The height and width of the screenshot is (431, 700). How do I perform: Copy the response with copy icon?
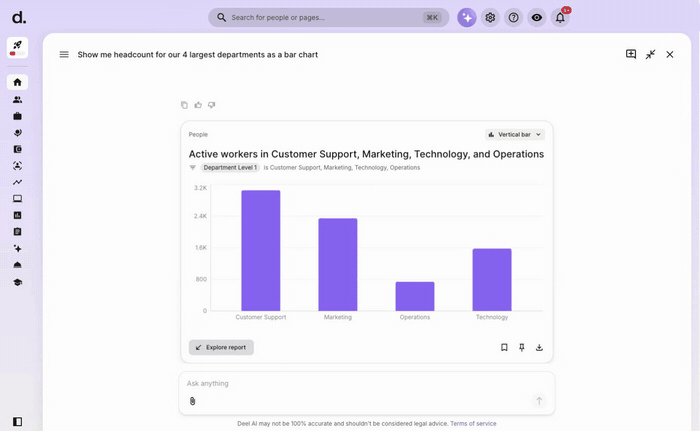coord(184,105)
